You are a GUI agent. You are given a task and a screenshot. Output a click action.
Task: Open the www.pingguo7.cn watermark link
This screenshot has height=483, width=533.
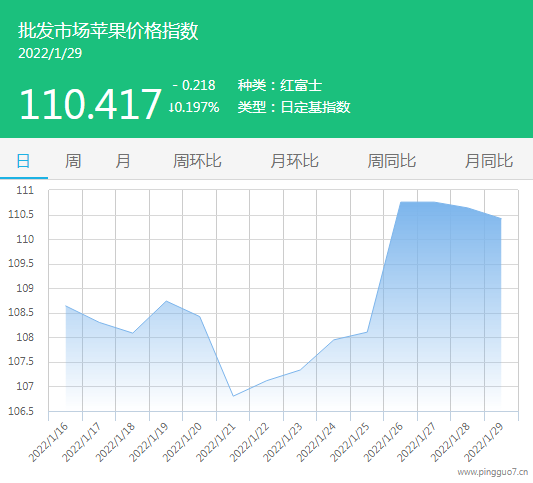[493, 472]
